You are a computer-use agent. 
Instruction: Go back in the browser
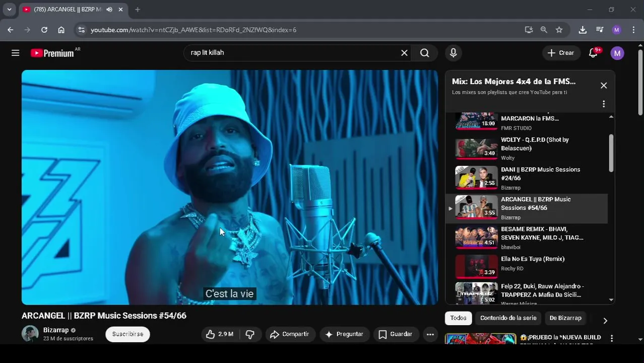11,30
